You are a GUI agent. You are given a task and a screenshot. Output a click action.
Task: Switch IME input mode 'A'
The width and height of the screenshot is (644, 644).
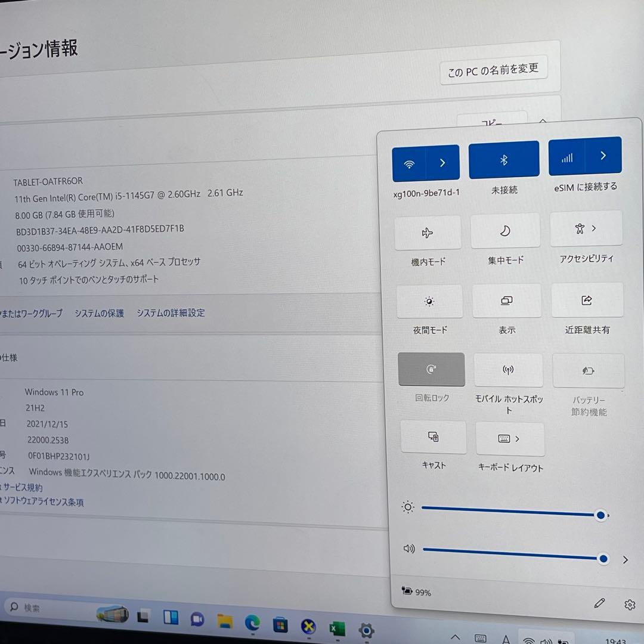coord(506,639)
